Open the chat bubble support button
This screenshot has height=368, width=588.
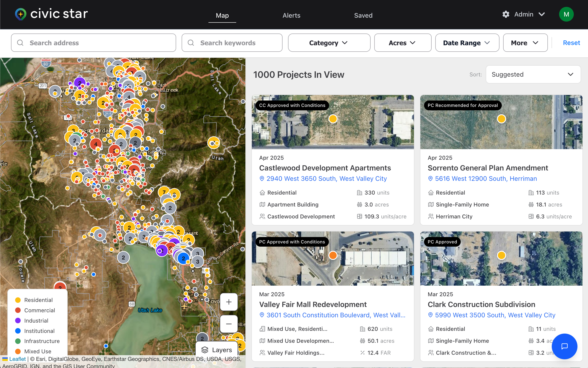[x=564, y=346]
